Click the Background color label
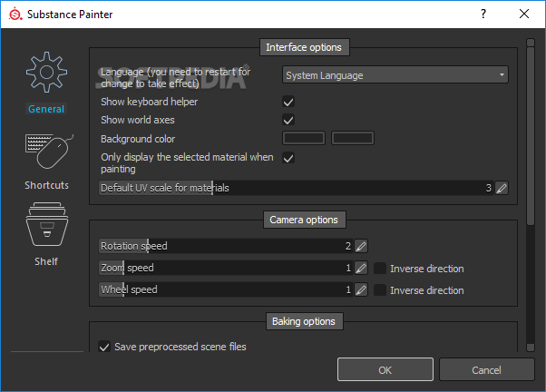 pyautogui.click(x=138, y=139)
